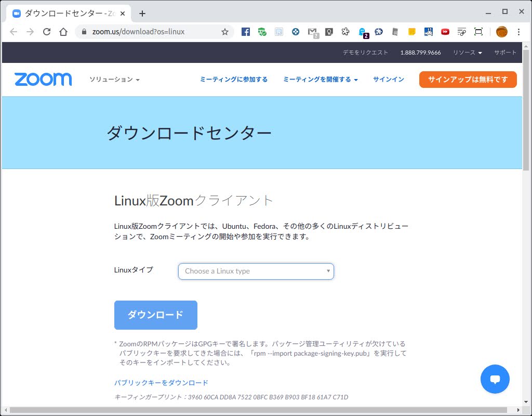Open the screen capture extension
Screen dimensions: 532x416
pyautogui.click(x=478, y=32)
